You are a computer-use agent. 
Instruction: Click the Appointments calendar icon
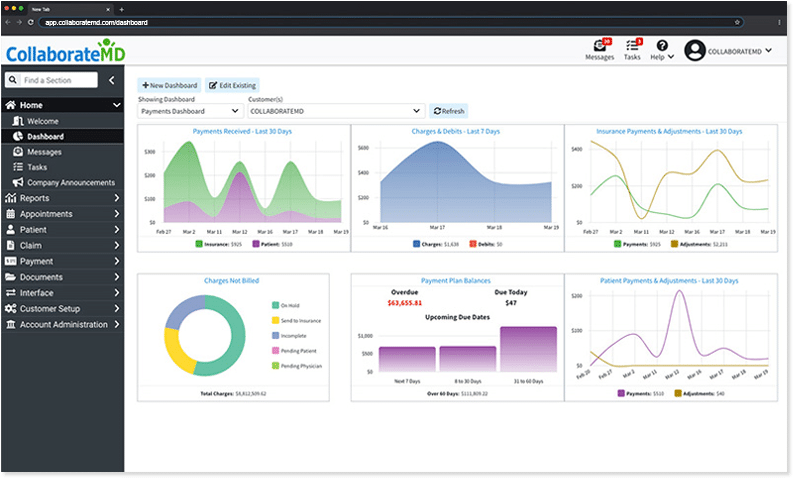[11, 215]
